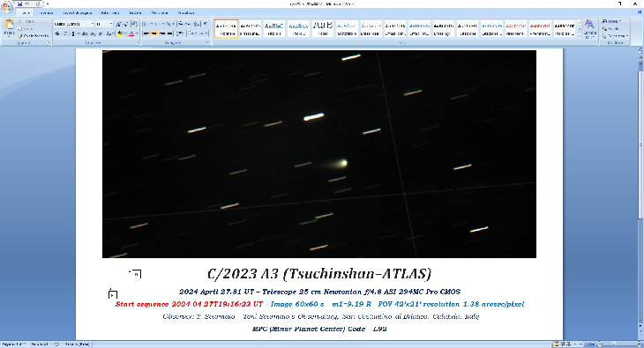Image resolution: width=644 pixels, height=348 pixels.
Task: Expand the font size dropdown
Action: coord(111,24)
